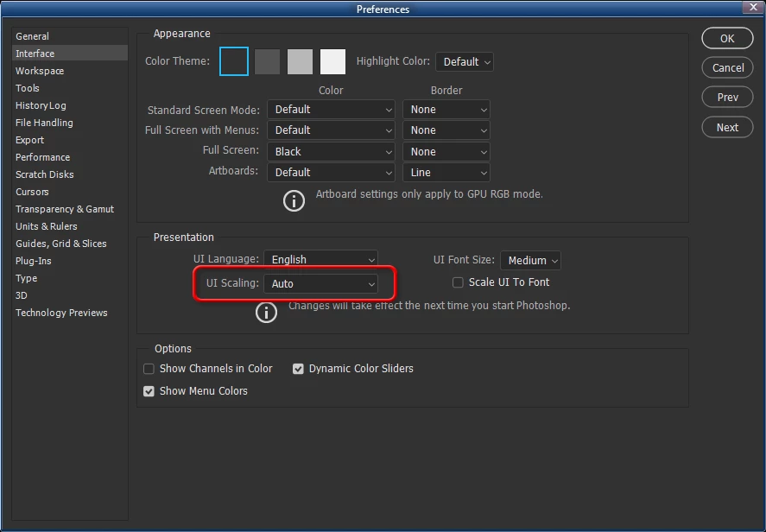
Task: Go to previous category with Prev
Action: tap(727, 98)
